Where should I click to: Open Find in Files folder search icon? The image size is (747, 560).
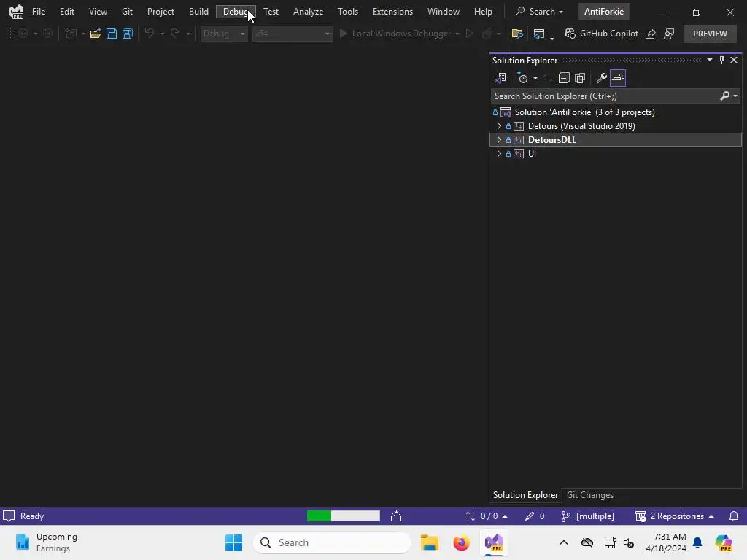click(517, 34)
